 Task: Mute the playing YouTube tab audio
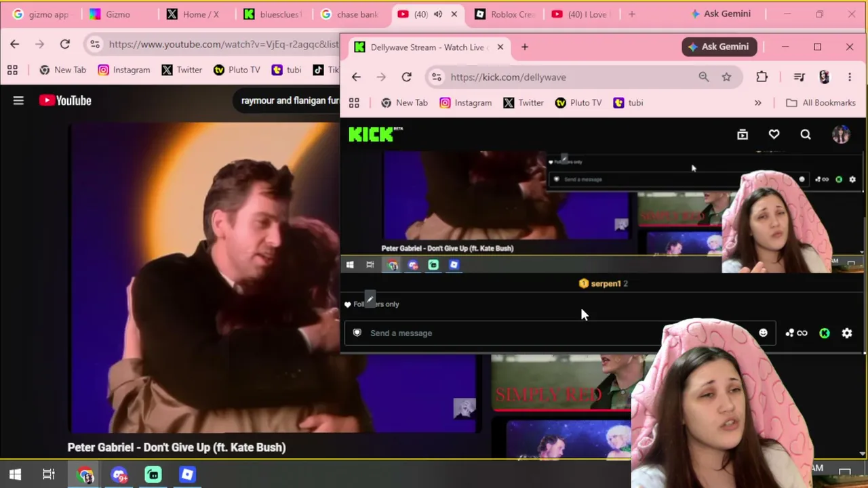pyautogui.click(x=438, y=14)
